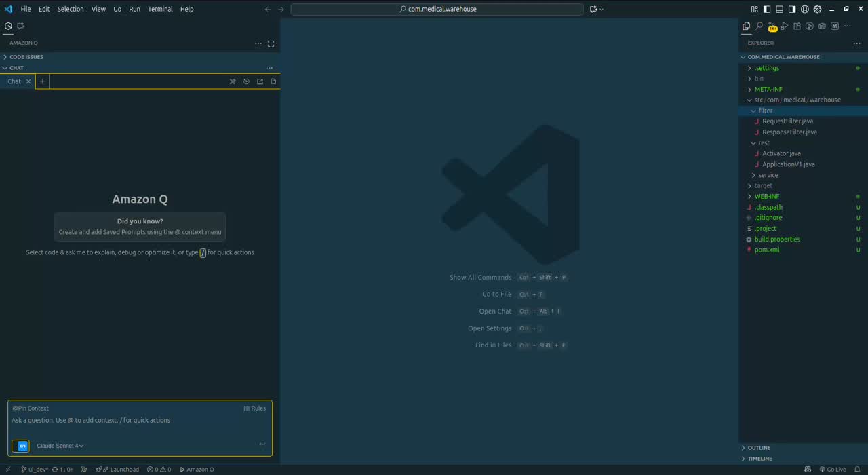Open the Maven M icon view

[835, 26]
